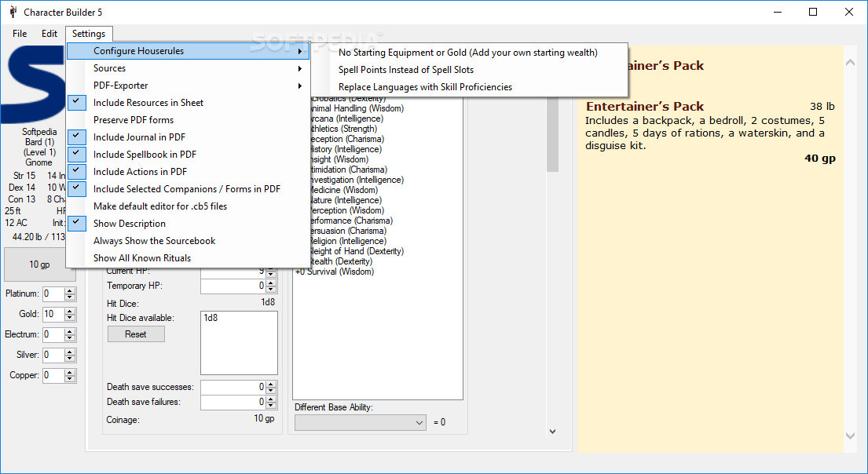Select Make default editor for .cb5 files

pos(188,206)
